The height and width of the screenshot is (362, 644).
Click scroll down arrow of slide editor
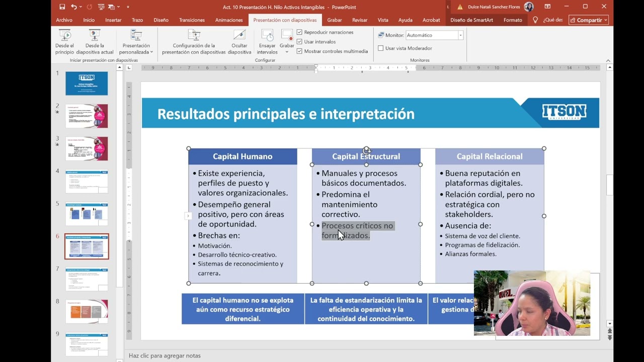pyautogui.click(x=610, y=324)
